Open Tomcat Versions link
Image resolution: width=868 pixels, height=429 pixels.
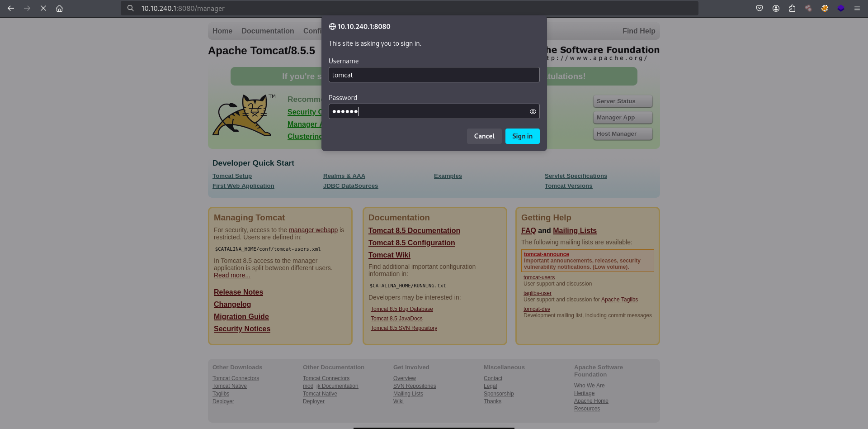tap(568, 186)
